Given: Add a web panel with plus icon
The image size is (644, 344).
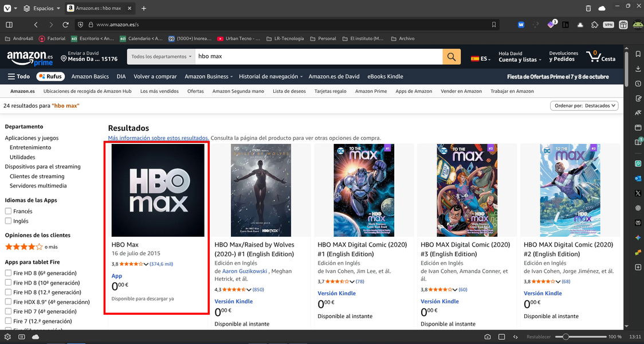Looking at the screenshot, I should point(638,267).
